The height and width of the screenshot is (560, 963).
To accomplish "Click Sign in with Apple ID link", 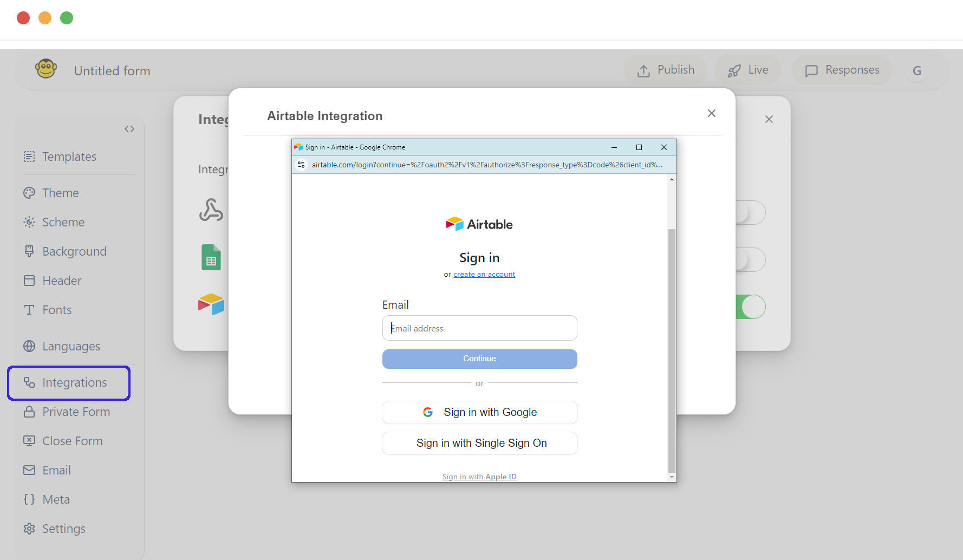I will click(479, 477).
